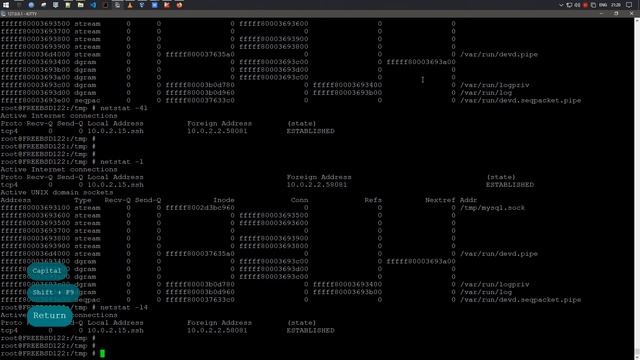Switch the ENG input language indicator

click(603, 5)
